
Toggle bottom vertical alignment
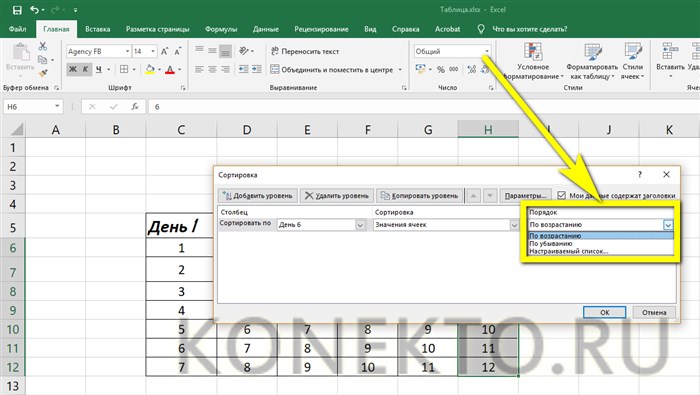click(225, 51)
